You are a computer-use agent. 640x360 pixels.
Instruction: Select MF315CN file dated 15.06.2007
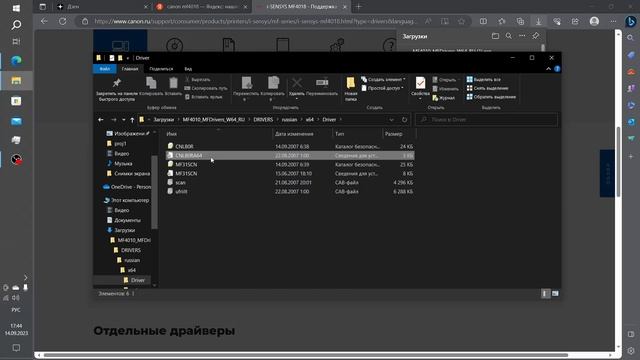click(290, 173)
